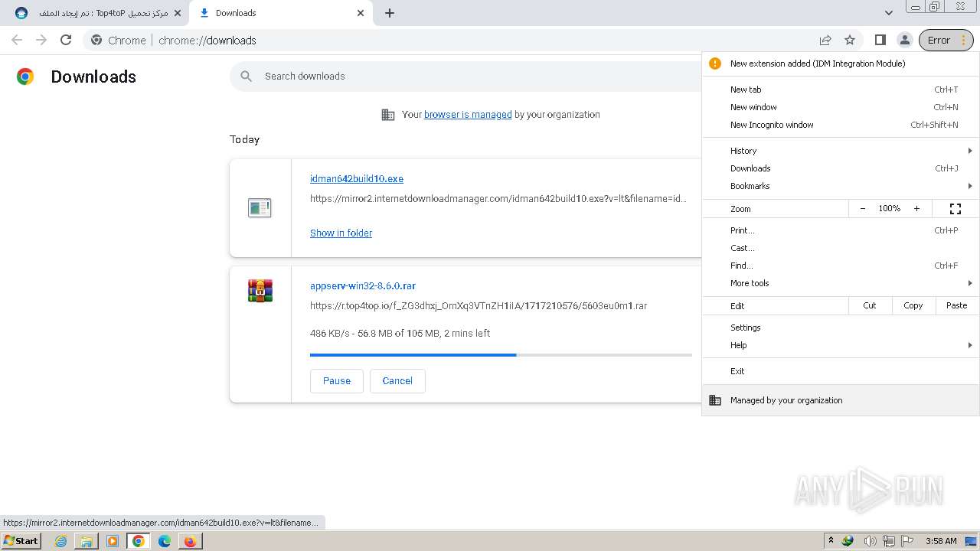Screen dimensions: 980x551
Task: Click the Error update menu button
Action: click(946, 40)
